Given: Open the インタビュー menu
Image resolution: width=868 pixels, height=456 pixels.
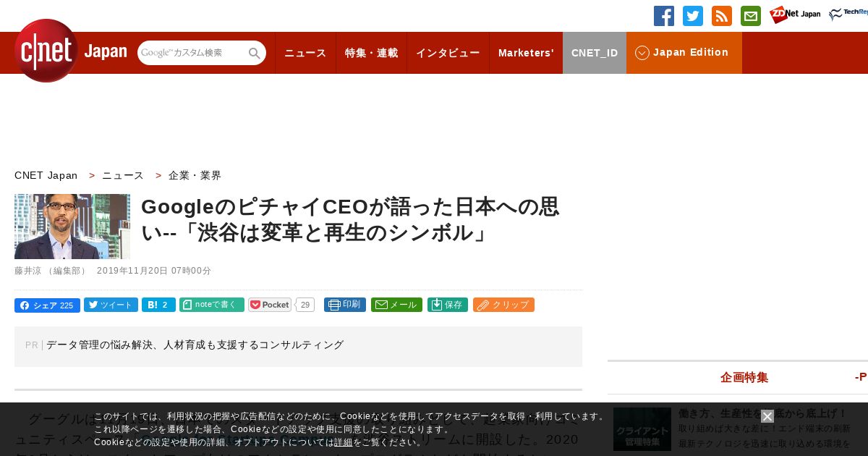Looking at the screenshot, I should pos(448,53).
